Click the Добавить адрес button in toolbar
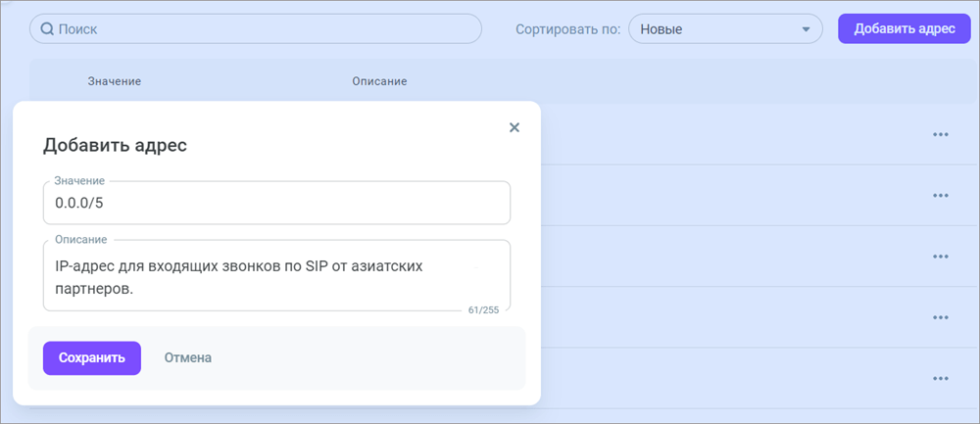This screenshot has width=980, height=424. (905, 28)
